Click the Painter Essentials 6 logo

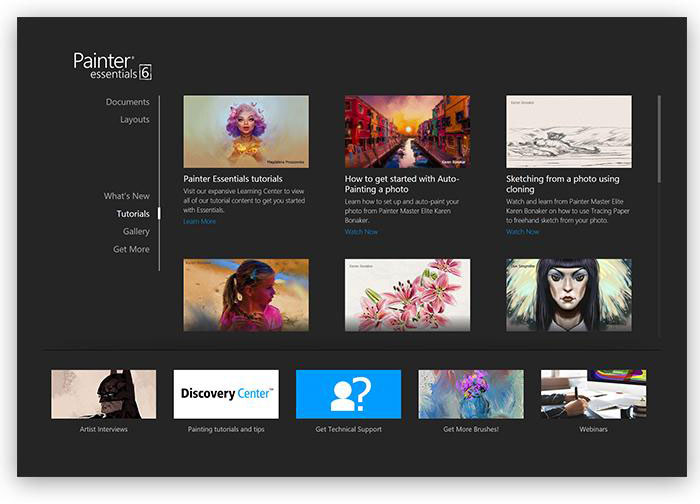pos(112,66)
